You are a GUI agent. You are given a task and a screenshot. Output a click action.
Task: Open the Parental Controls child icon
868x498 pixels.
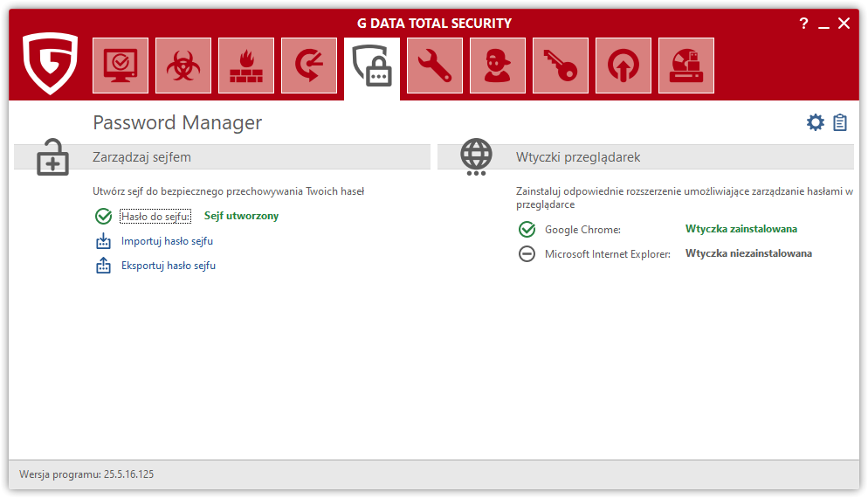[498, 66]
